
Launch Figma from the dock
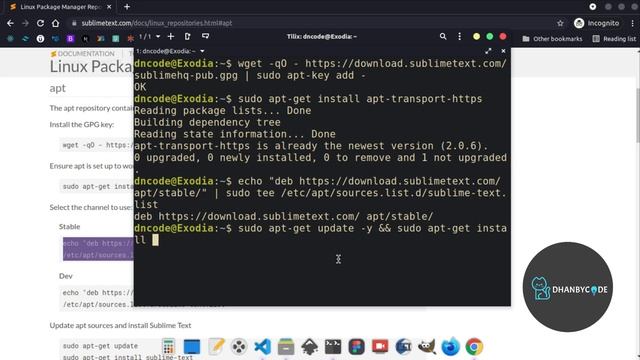click(356, 347)
